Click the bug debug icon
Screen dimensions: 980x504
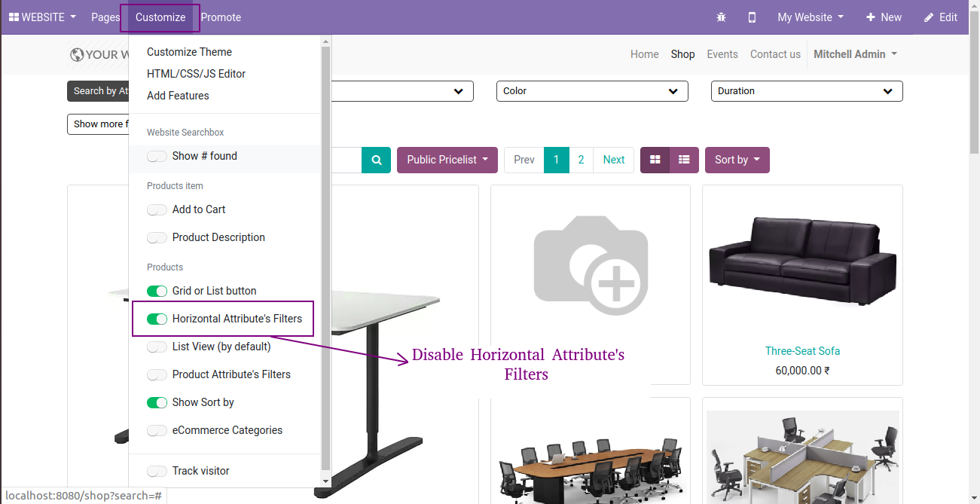pyautogui.click(x=722, y=17)
